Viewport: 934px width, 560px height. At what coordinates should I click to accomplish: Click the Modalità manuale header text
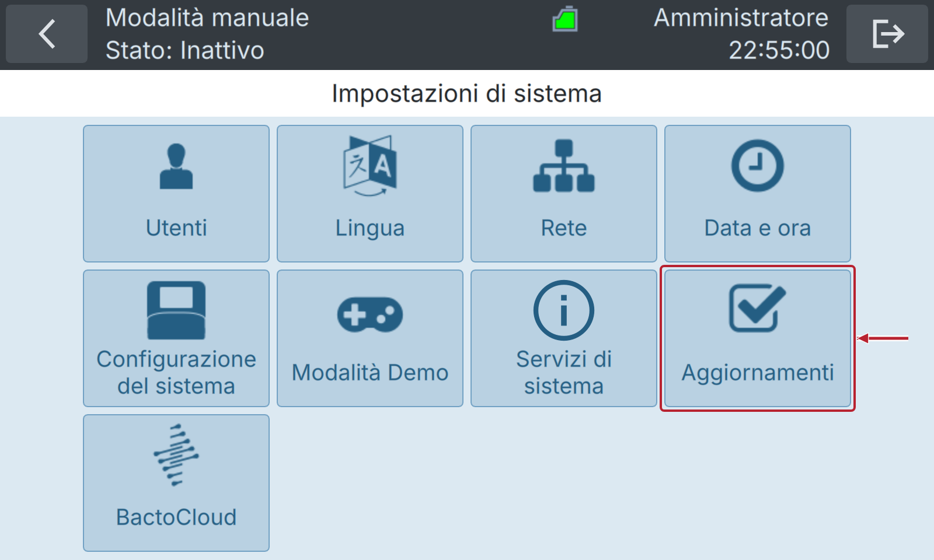click(x=207, y=18)
